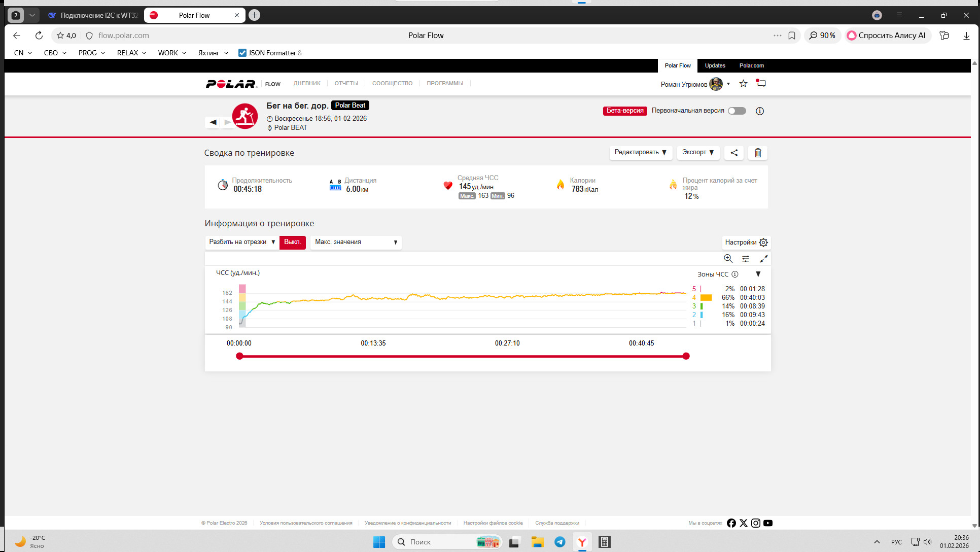Go back with the browser back arrow
Image resolution: width=980 pixels, height=552 pixels.
coord(17,36)
